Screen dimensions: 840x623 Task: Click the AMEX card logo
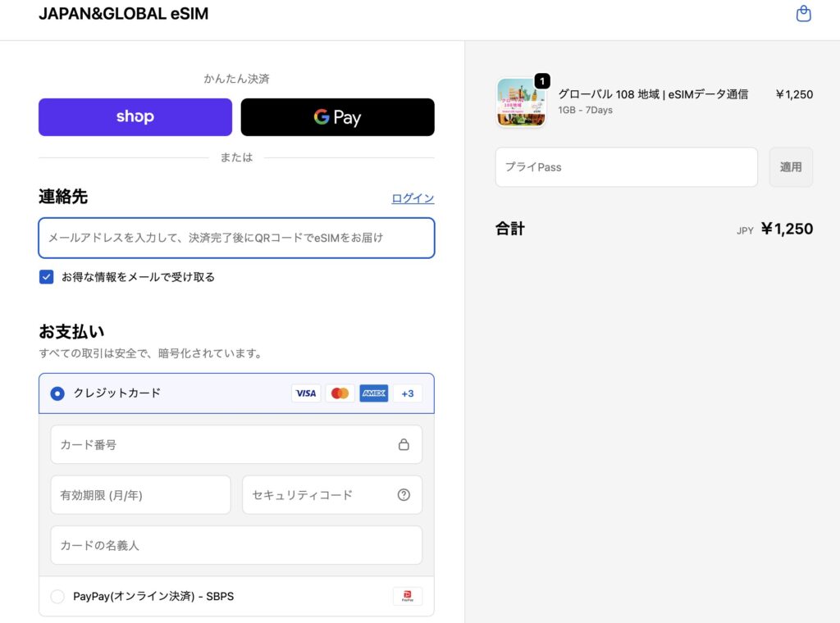374,393
